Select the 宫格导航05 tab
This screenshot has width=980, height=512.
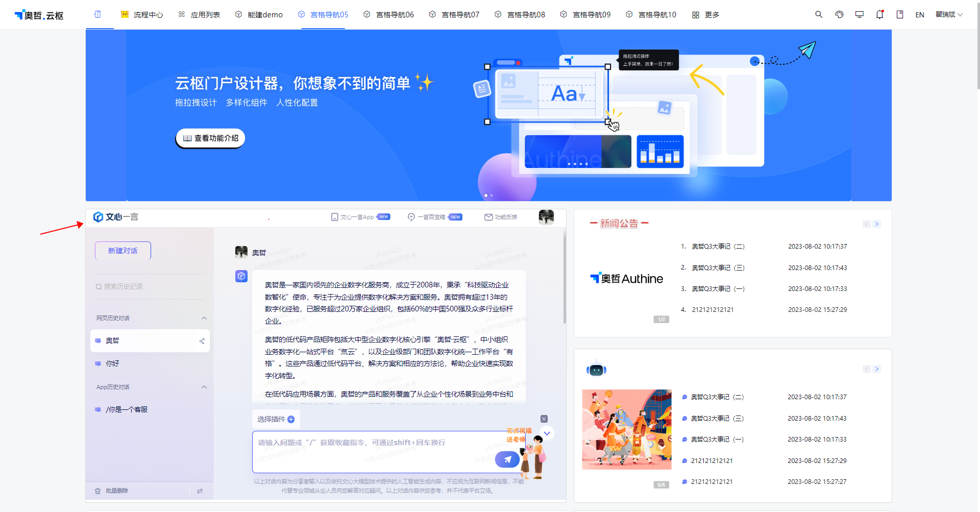323,14
